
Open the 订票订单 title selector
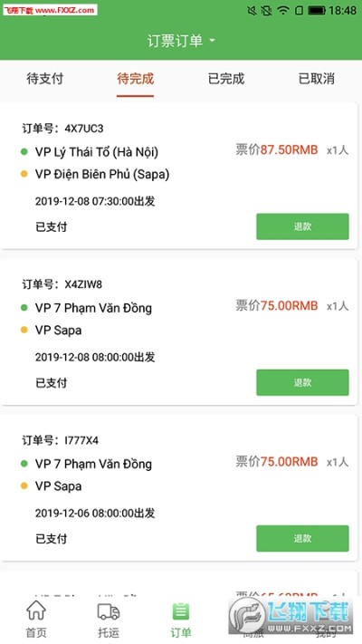181,40
